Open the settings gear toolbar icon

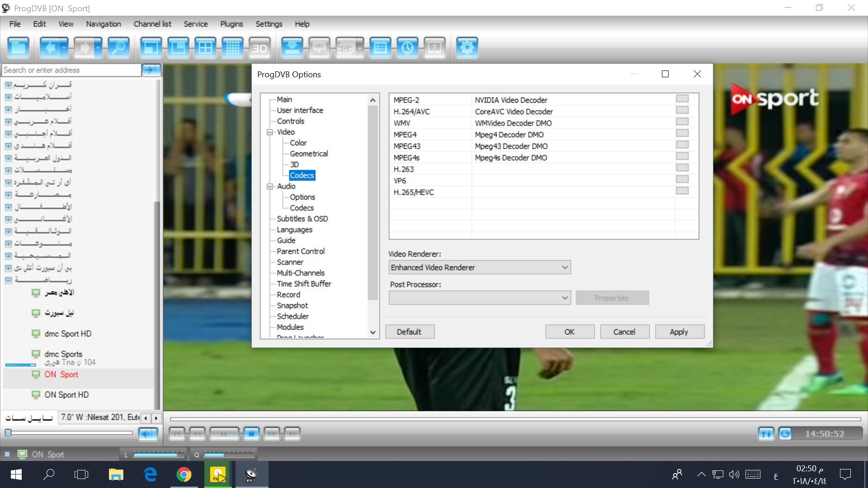click(x=467, y=47)
